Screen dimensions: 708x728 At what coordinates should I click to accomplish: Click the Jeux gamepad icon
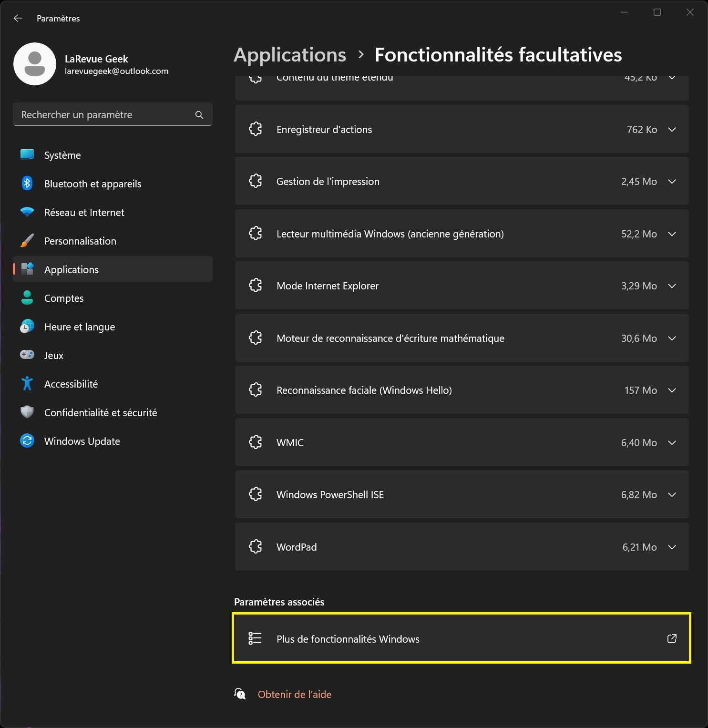(27, 355)
